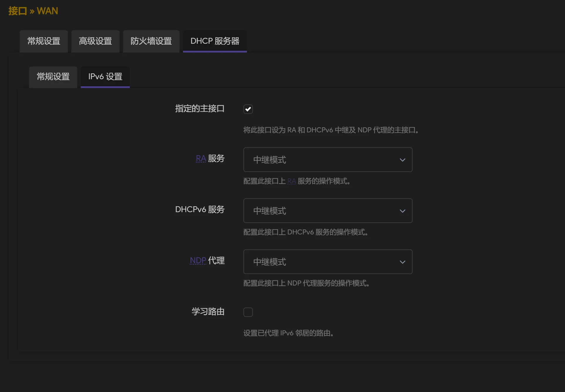Viewport: 565px width, 392px height.
Task: Select the DHCP 服务器 tab
Action: 215,41
